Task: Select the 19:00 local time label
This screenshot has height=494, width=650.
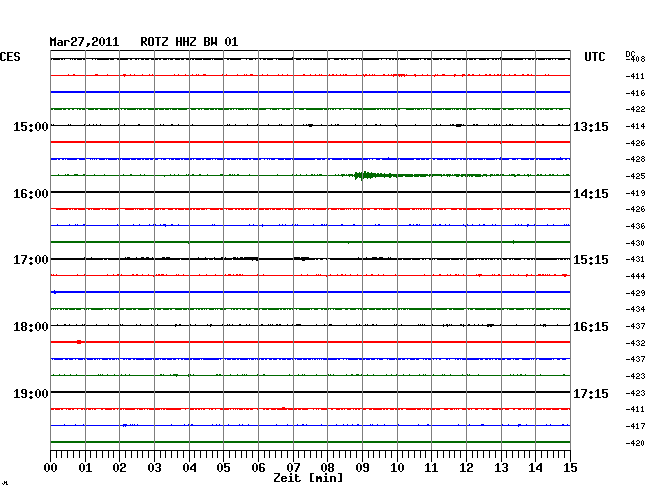Action: [x=31, y=393]
